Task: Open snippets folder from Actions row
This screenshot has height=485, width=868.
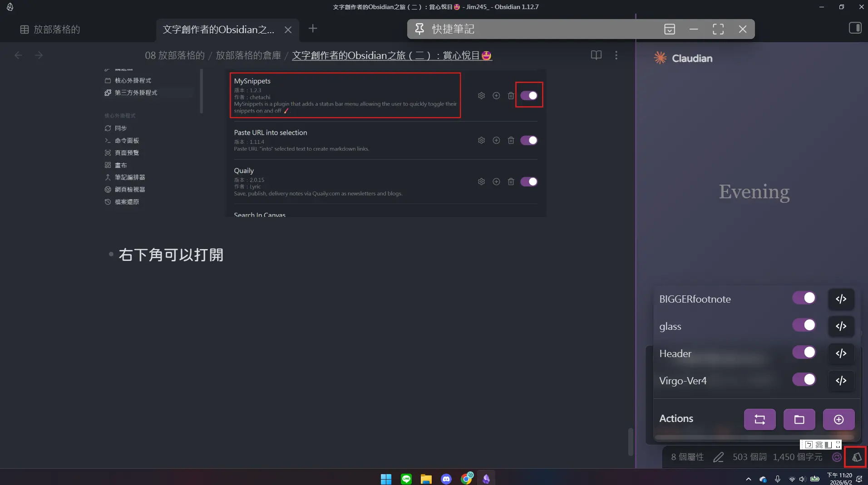Action: (799, 420)
